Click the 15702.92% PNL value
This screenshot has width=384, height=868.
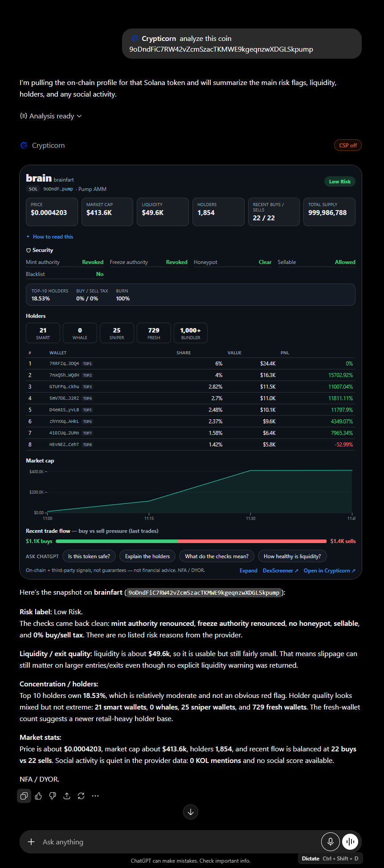[340, 375]
